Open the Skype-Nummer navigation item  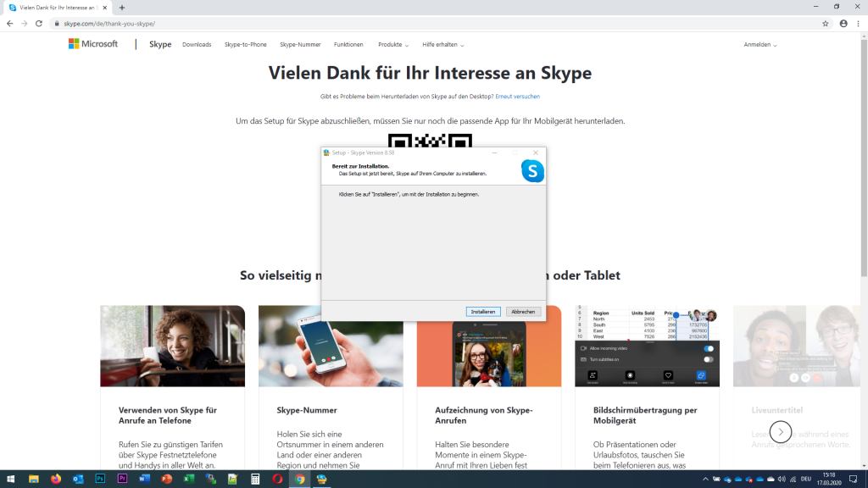(300, 45)
